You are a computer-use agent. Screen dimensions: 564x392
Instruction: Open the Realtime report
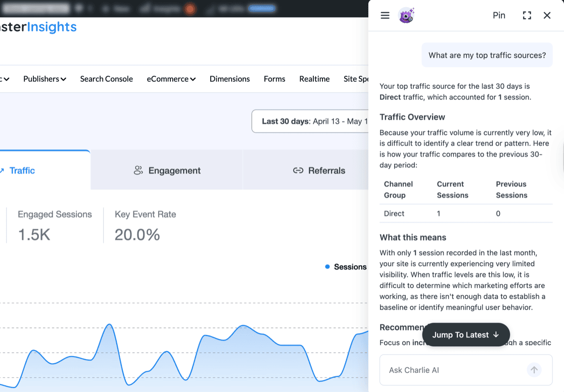pyautogui.click(x=314, y=79)
